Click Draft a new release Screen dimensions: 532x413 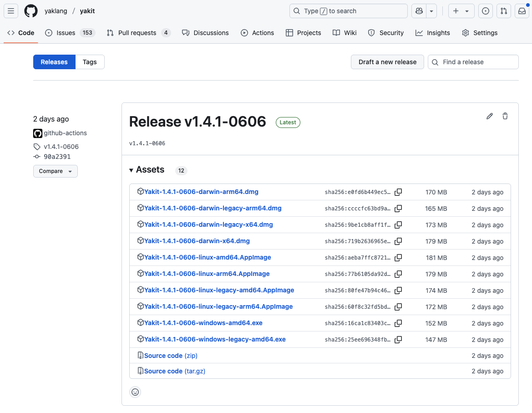(387, 62)
